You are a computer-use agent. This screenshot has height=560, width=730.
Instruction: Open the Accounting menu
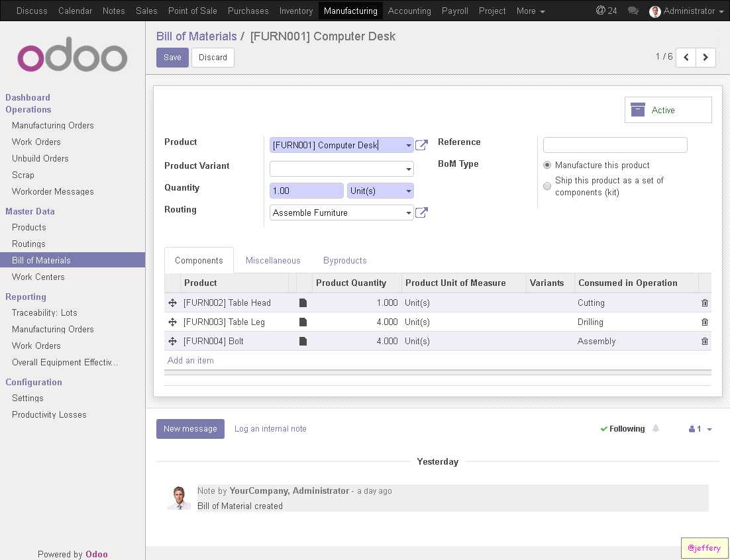409,11
